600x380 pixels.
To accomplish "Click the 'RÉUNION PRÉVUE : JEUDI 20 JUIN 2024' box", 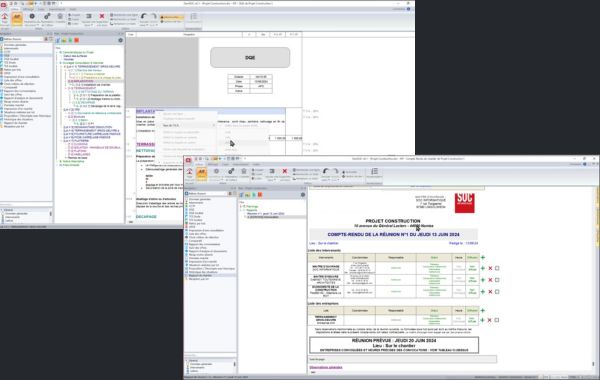I will pyautogui.click(x=394, y=345).
